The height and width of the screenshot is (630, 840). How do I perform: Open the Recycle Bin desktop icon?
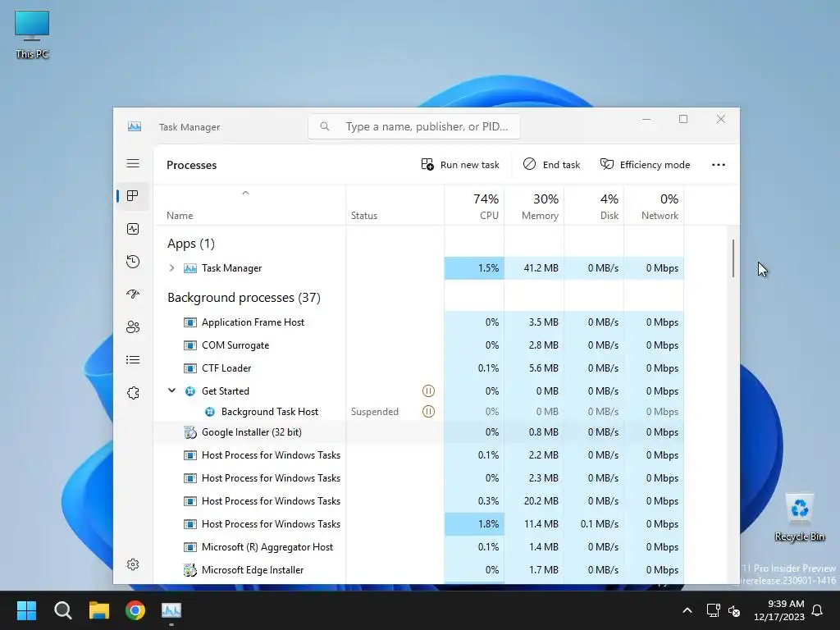(799, 517)
